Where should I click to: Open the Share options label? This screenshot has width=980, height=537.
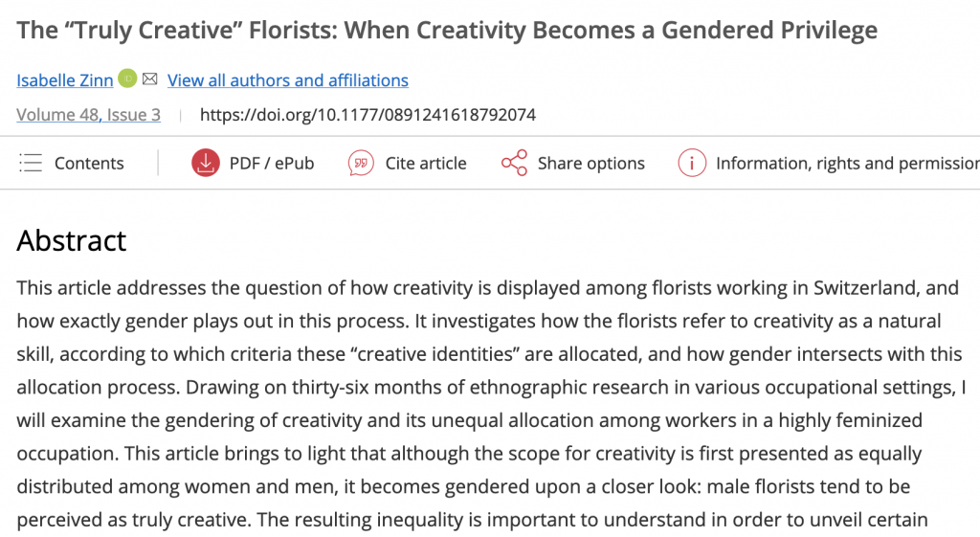tap(590, 164)
